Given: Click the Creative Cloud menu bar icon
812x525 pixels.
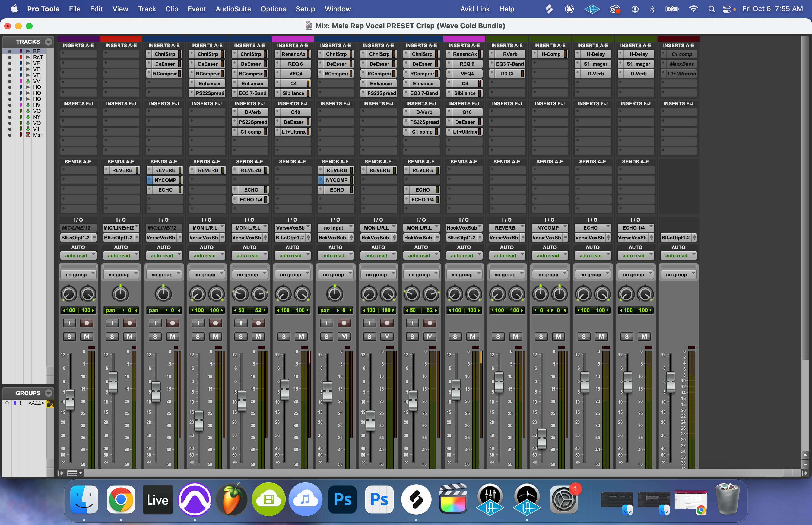Looking at the screenshot, I should [614, 9].
